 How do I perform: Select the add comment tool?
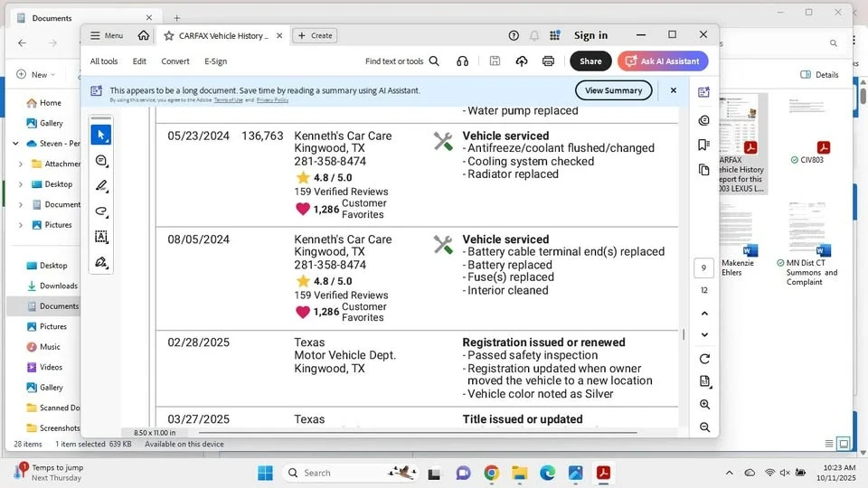[x=101, y=161]
